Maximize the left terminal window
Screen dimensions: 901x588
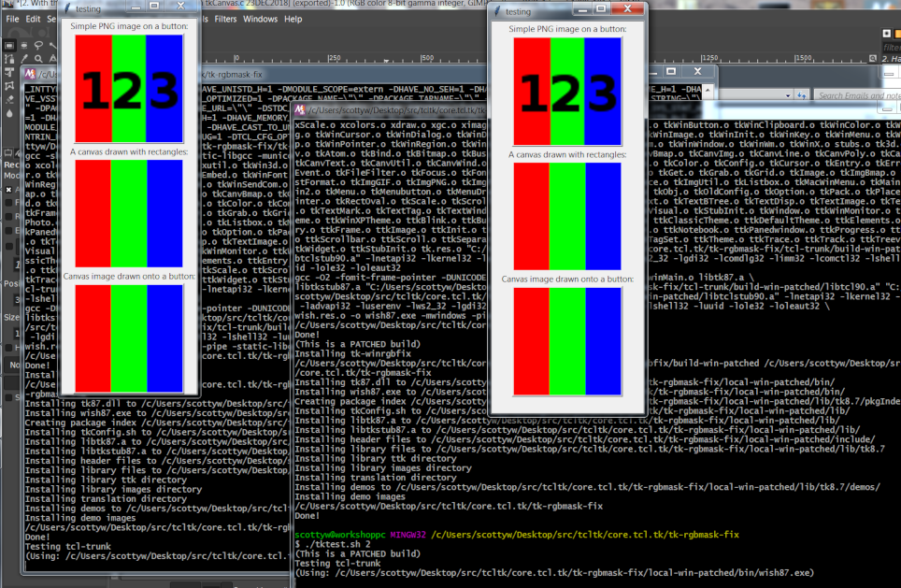click(x=670, y=71)
